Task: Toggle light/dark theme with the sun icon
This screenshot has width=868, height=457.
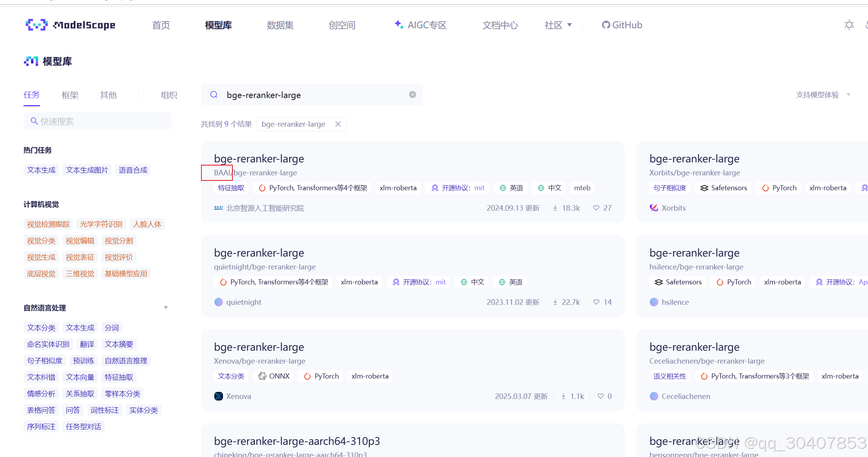Action: click(x=849, y=25)
